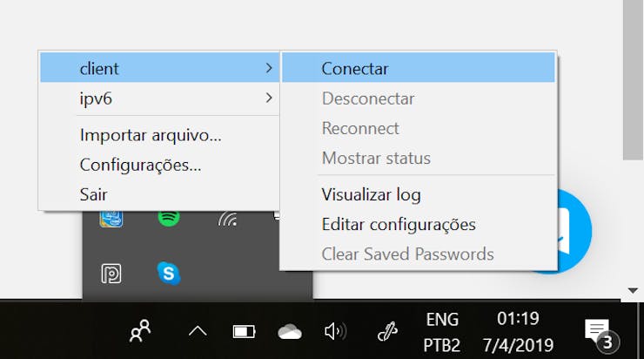Open Spotify from the tray overflow

tap(168, 218)
